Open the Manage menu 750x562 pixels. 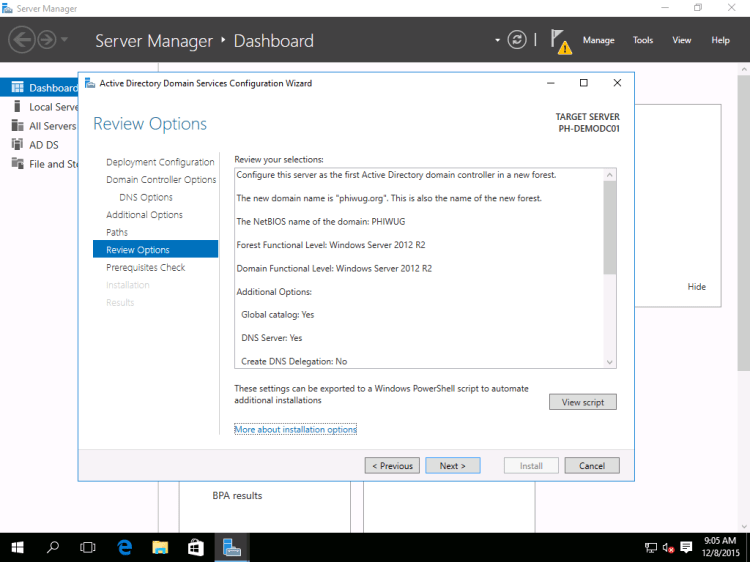[598, 40]
